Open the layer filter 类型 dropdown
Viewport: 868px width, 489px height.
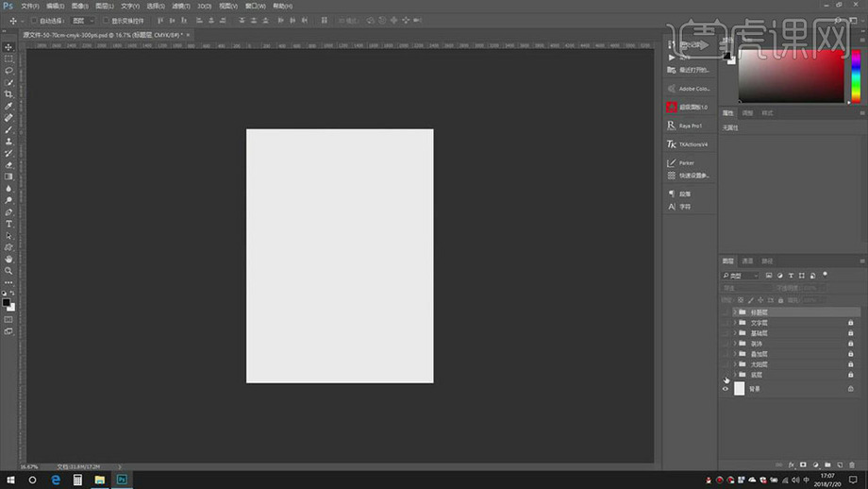(x=740, y=276)
